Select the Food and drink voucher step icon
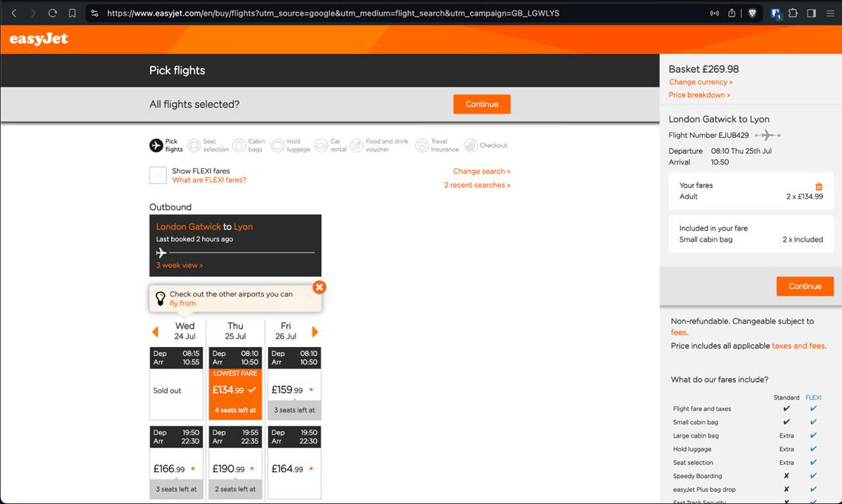Screen dimensions: 842x504 [x=356, y=145]
